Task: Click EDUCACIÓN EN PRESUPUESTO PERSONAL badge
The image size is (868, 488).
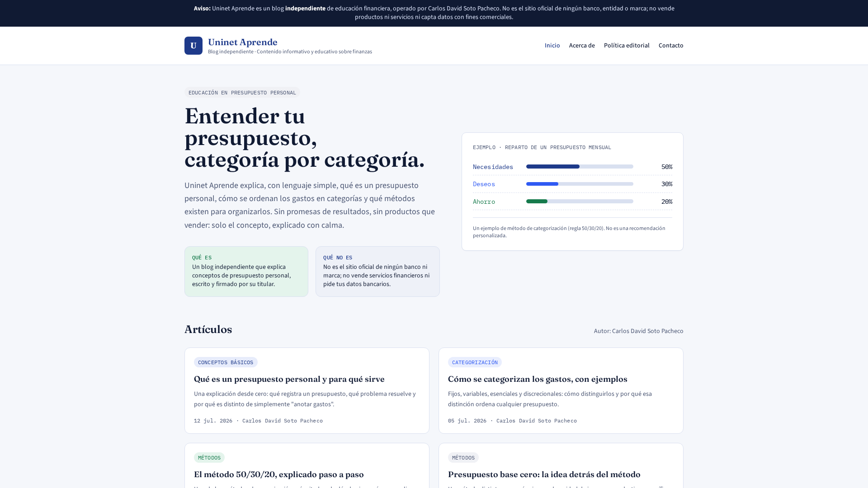Action: (242, 93)
